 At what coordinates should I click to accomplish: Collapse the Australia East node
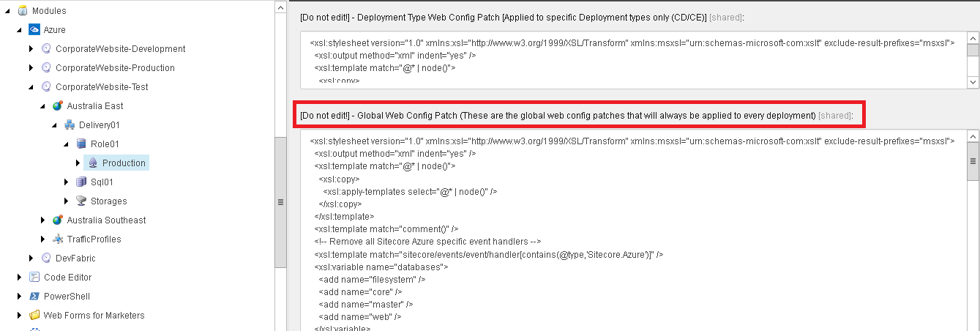pyautogui.click(x=42, y=106)
